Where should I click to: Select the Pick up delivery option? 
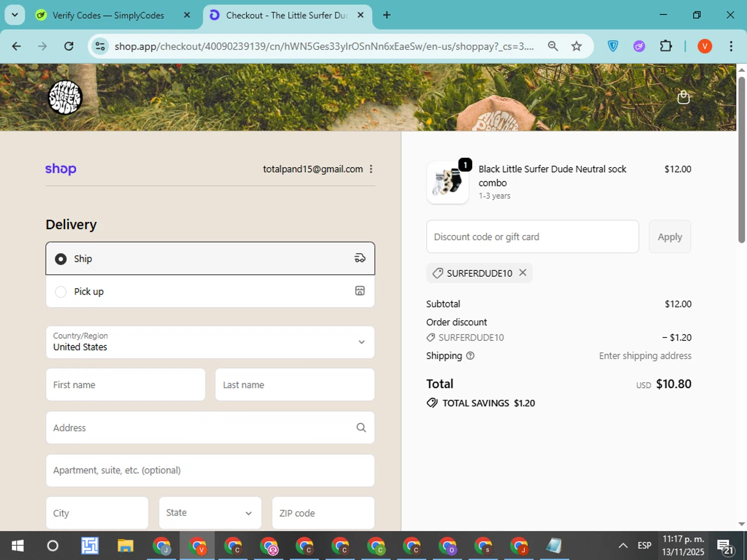click(210, 291)
